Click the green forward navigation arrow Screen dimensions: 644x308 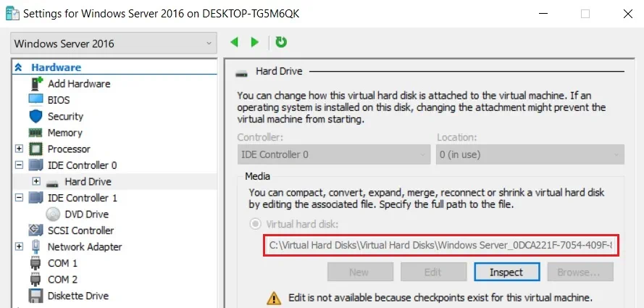tap(254, 42)
